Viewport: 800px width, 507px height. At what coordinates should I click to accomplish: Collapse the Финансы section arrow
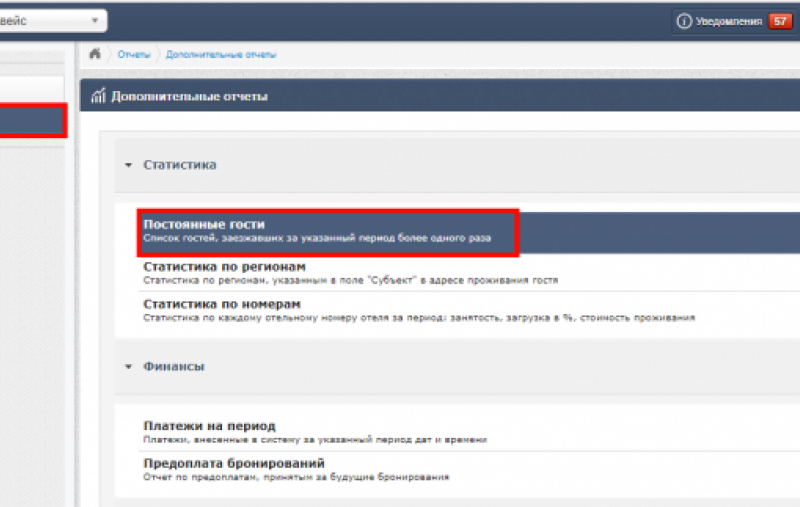128,366
